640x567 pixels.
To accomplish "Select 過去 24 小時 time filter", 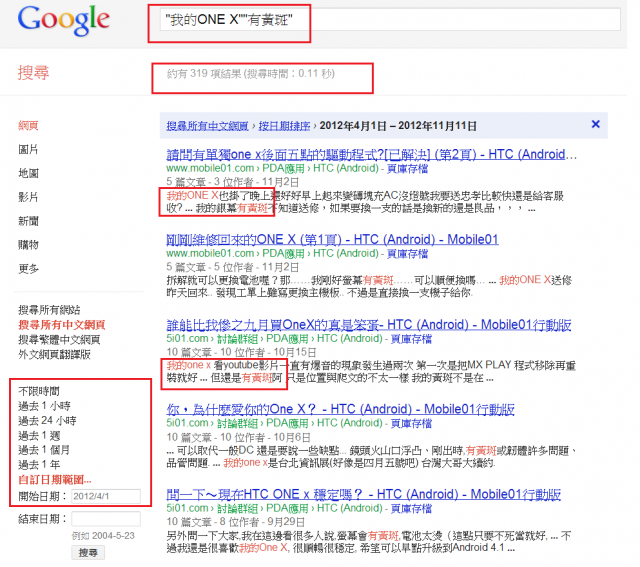I will click(47, 420).
